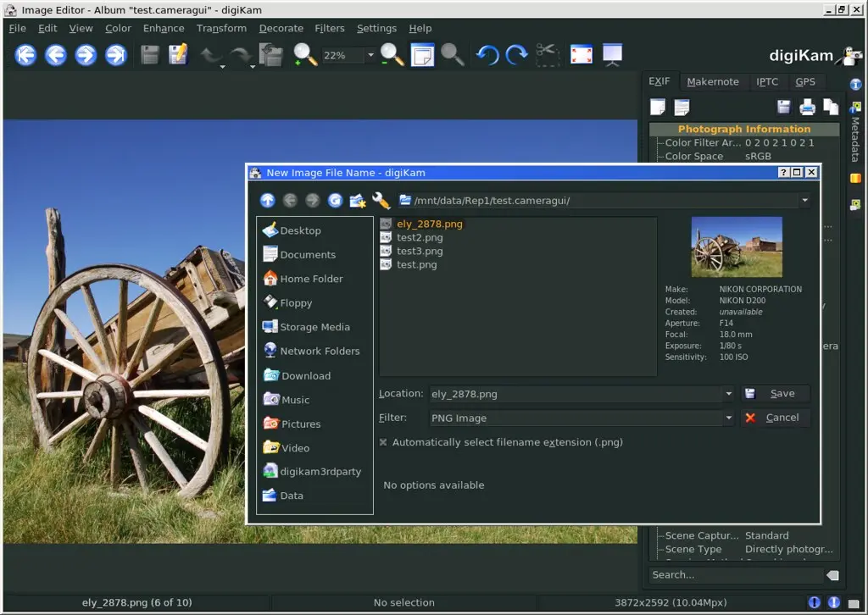
Task: Open the zoom percentage dropdown
Action: point(370,55)
